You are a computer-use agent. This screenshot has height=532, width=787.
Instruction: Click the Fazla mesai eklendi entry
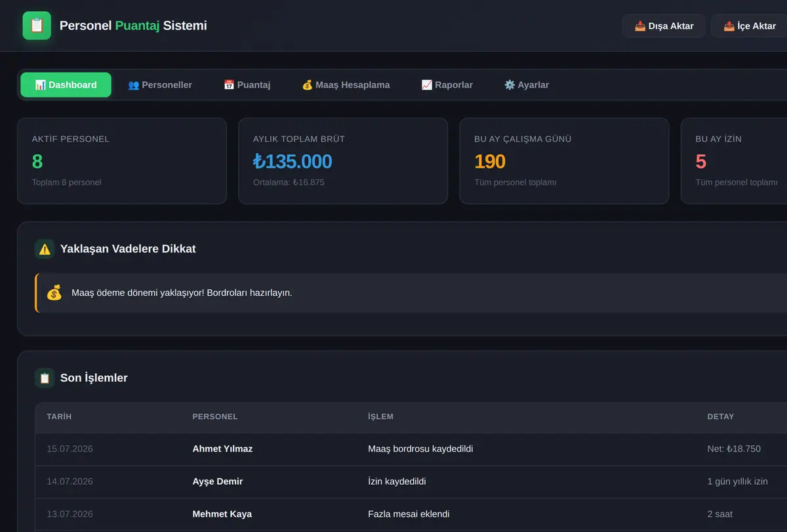coord(409,514)
